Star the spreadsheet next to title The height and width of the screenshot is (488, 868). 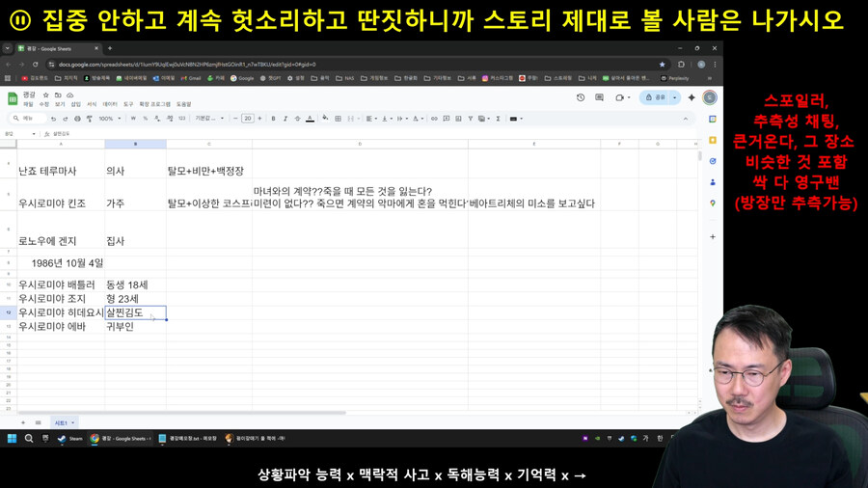point(45,95)
